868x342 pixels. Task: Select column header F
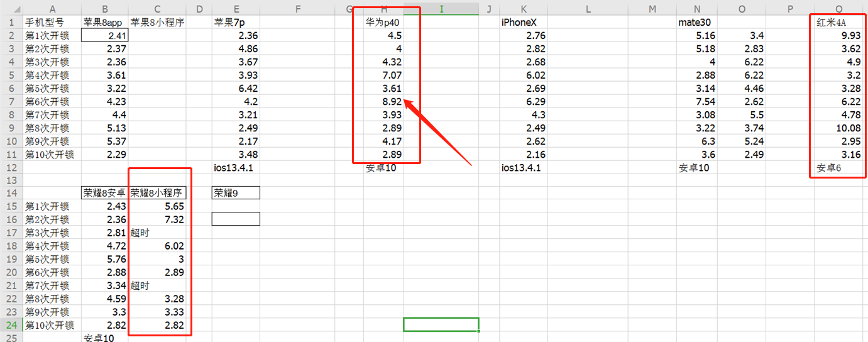click(299, 9)
